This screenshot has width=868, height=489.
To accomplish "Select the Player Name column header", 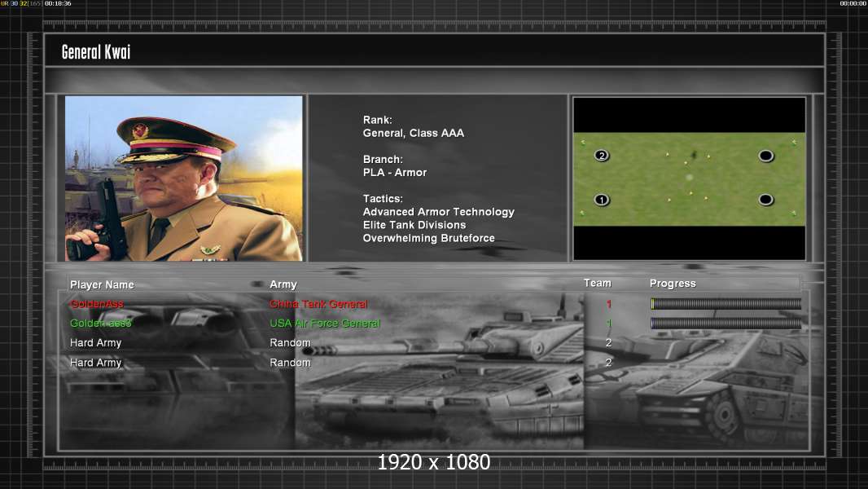I will (102, 284).
